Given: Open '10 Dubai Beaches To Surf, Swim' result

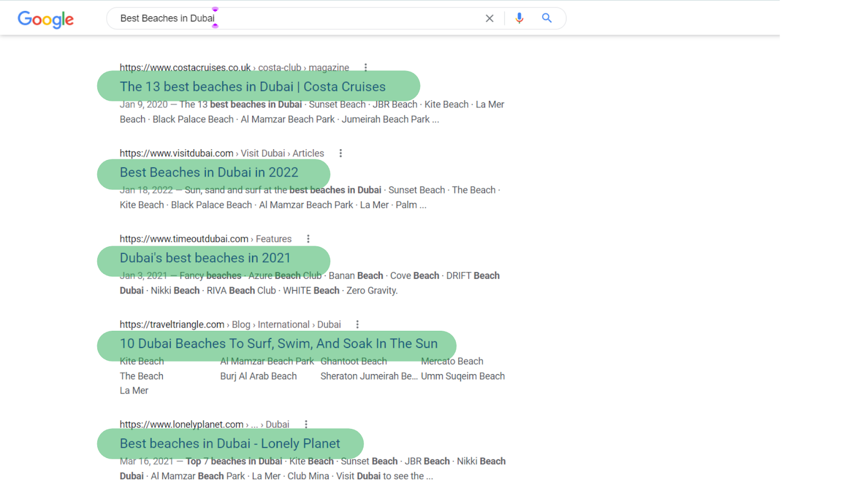Looking at the screenshot, I should [278, 344].
